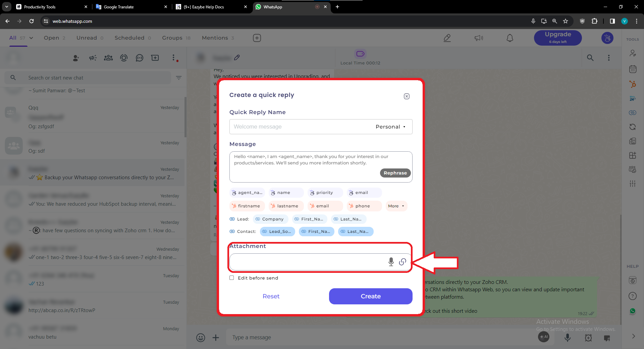Click the purple label tag icon
Viewport: 644px width, 349px height.
pos(360,54)
